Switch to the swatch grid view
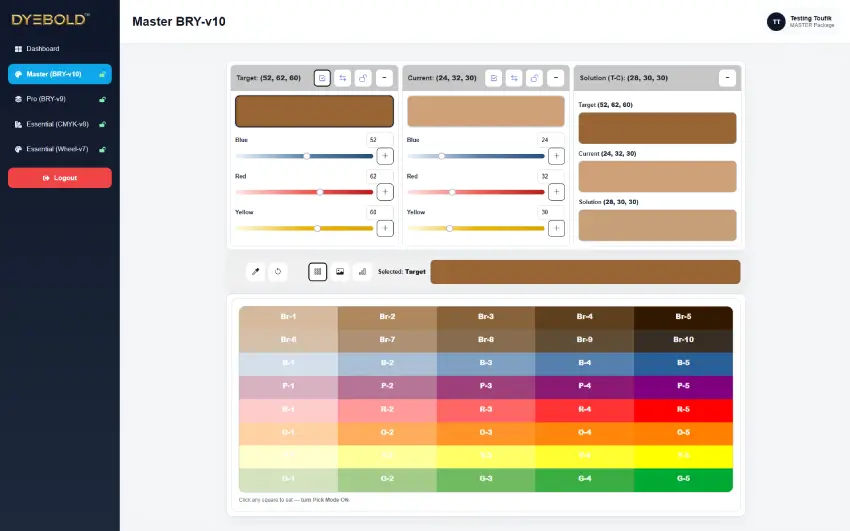Screen dimensions: 850x531 pyautogui.click(x=318, y=271)
